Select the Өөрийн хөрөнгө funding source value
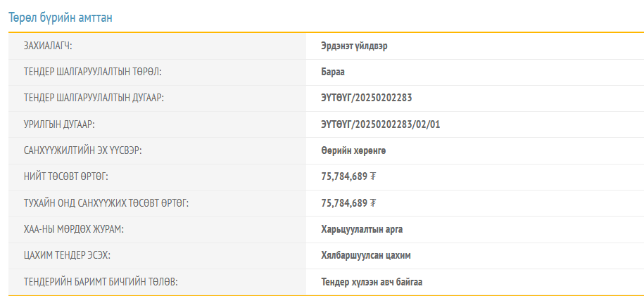The height and width of the screenshot is (303, 644). [353, 151]
